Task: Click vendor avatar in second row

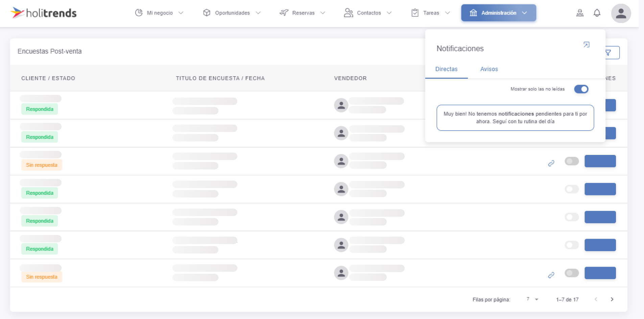Action: click(341, 133)
